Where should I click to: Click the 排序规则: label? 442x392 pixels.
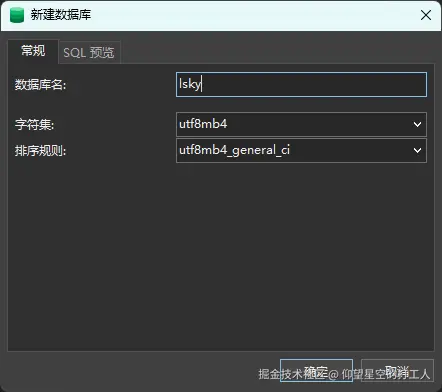[40, 151]
